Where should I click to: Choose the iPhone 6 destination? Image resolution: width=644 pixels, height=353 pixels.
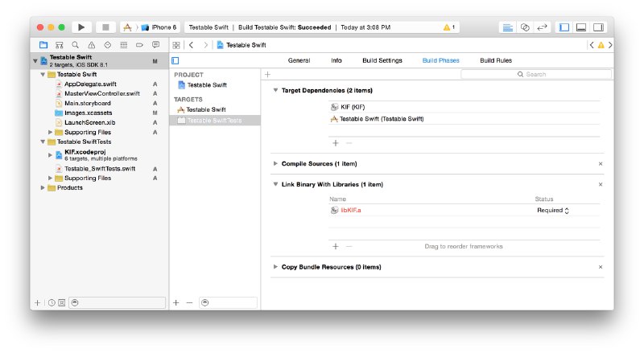(x=159, y=27)
